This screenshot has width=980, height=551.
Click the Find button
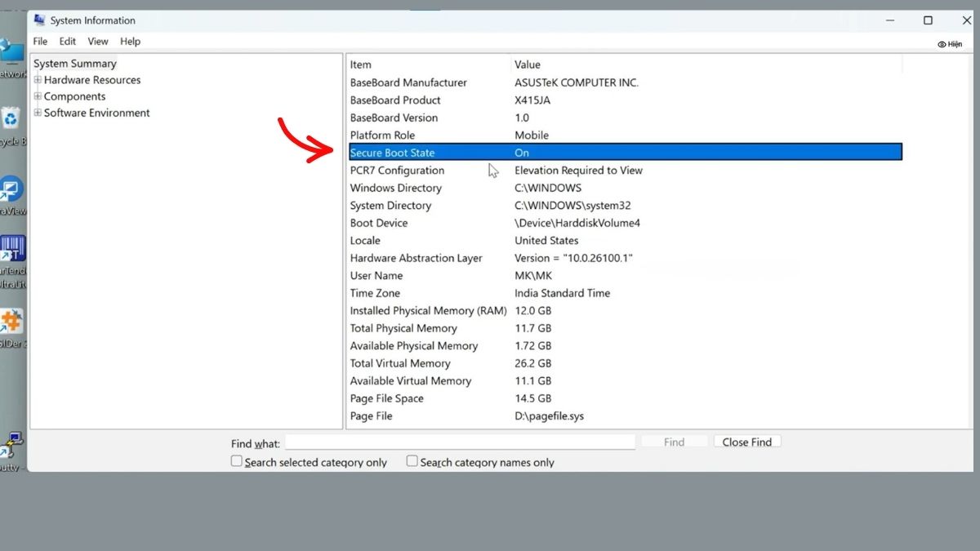[x=675, y=442]
